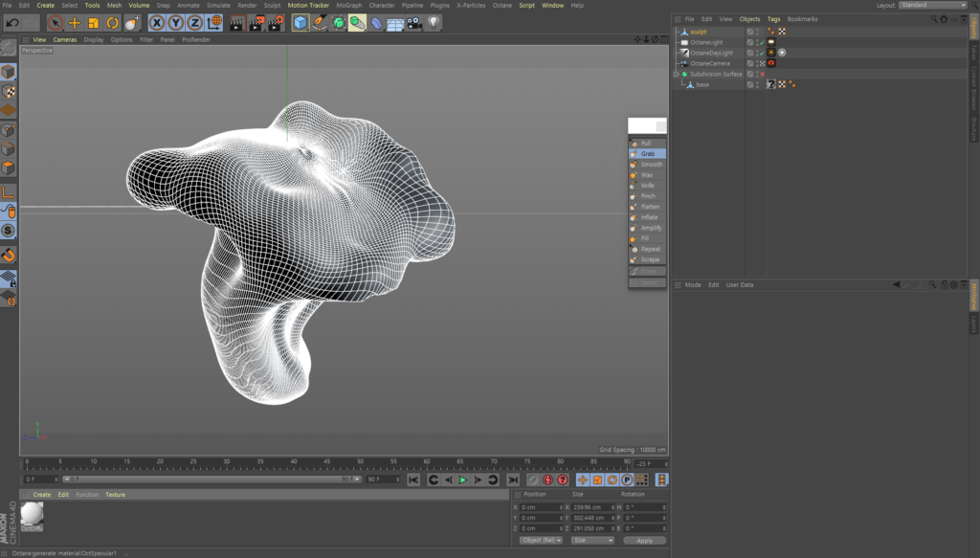Collapse the Subdivision Surface tree node
Image resolution: width=980 pixels, height=558 pixels.
coord(676,74)
